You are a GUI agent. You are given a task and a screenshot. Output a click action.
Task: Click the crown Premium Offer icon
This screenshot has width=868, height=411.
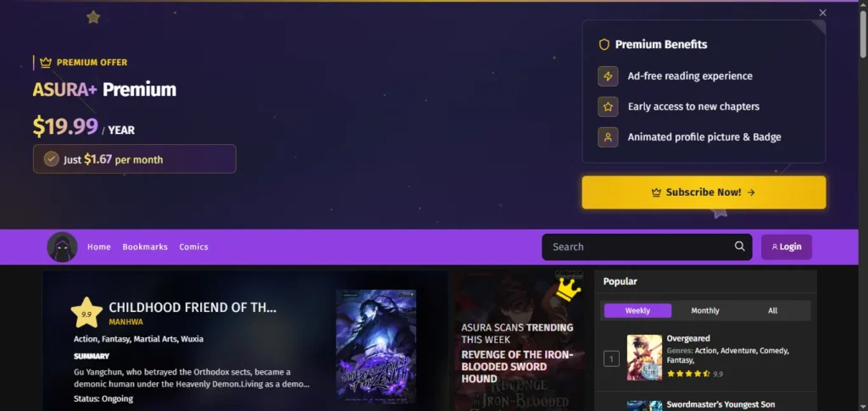pyautogui.click(x=46, y=63)
